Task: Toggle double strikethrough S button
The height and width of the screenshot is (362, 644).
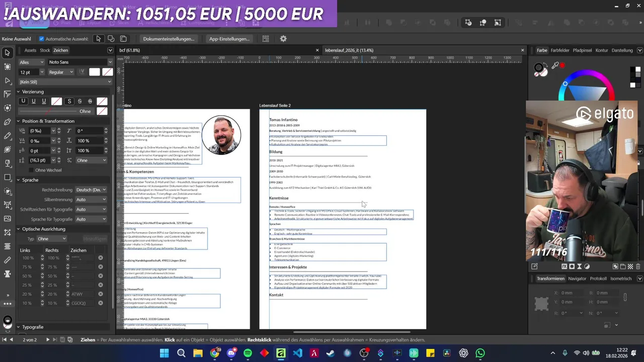Action: pos(90,102)
